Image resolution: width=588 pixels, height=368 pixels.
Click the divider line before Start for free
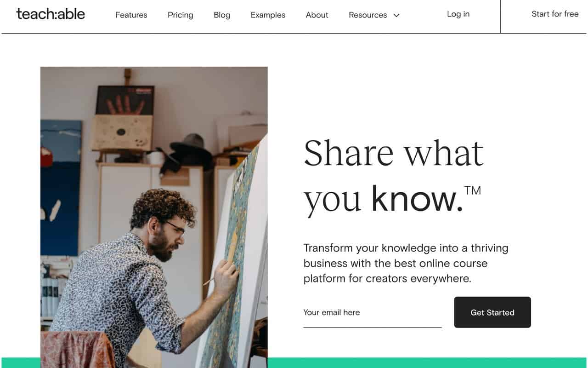coord(500,17)
